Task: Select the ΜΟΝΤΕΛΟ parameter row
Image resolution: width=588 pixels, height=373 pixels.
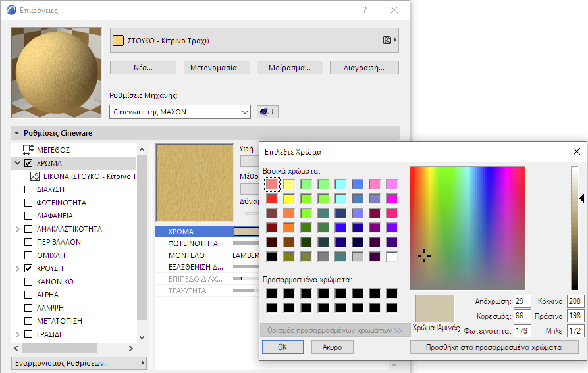Action: [x=207, y=255]
